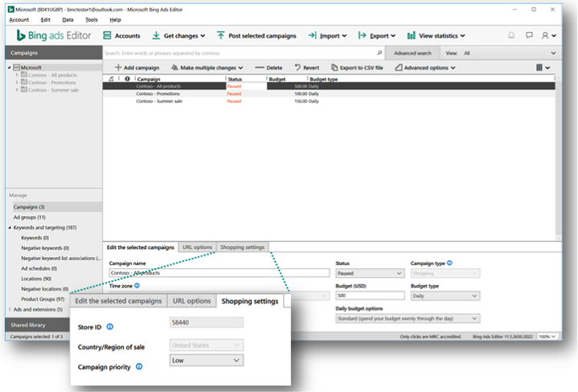Open the Budget type dropdown

click(445, 296)
